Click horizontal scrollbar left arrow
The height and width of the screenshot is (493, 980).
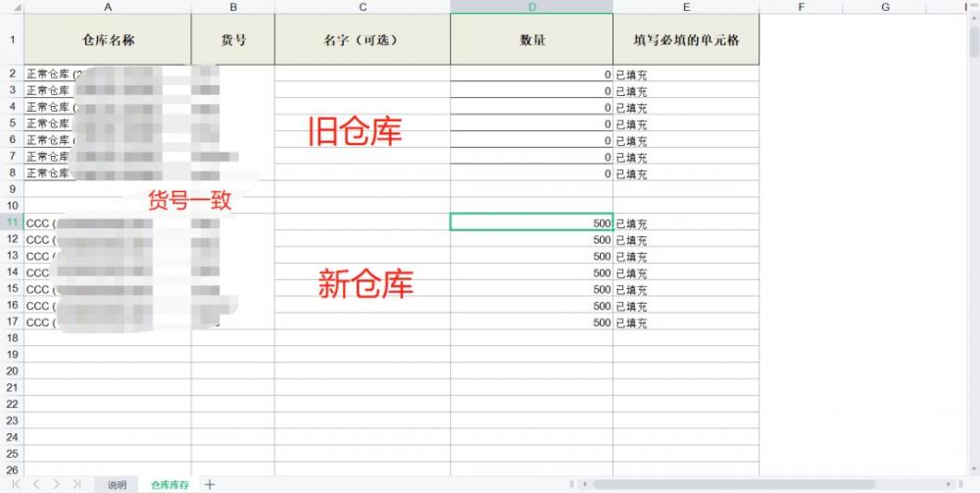585,484
